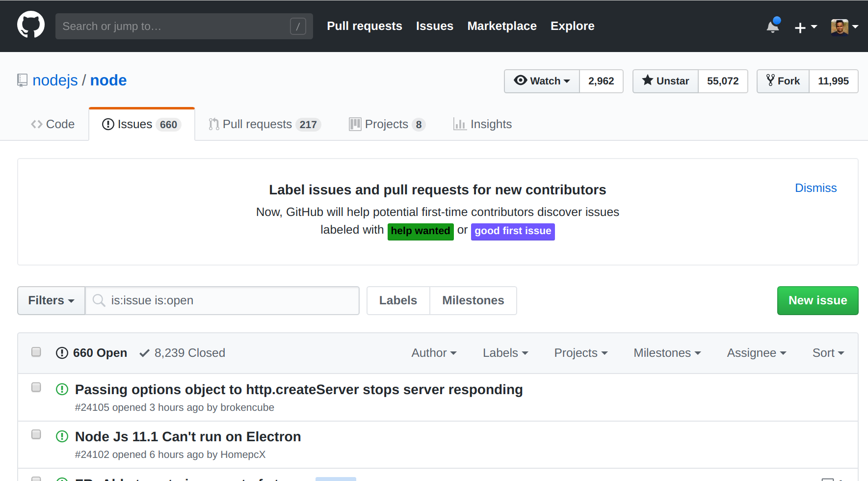Image resolution: width=868 pixels, height=481 pixels.
Task: Click the open-issue icon for #24102
Action: tap(62, 436)
